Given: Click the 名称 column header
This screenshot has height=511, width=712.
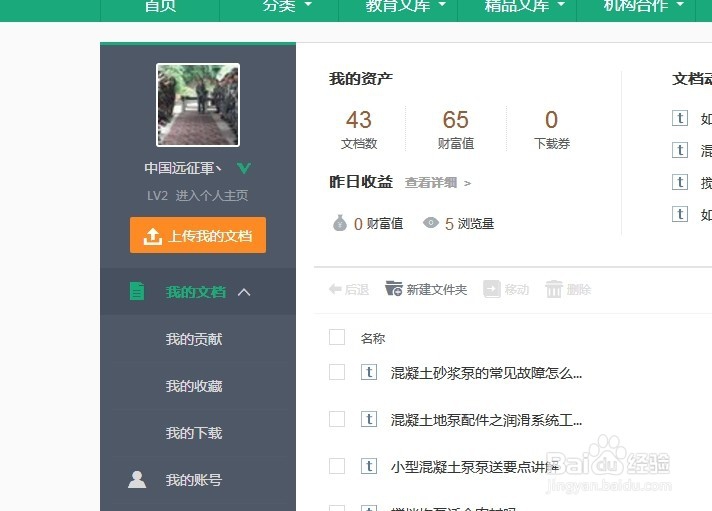Looking at the screenshot, I should 373,338.
